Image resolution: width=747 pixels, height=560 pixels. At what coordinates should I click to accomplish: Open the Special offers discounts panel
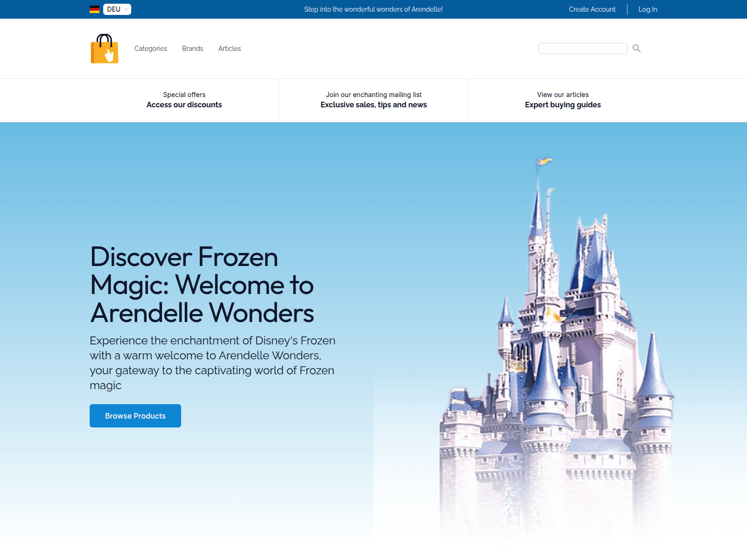pyautogui.click(x=184, y=100)
